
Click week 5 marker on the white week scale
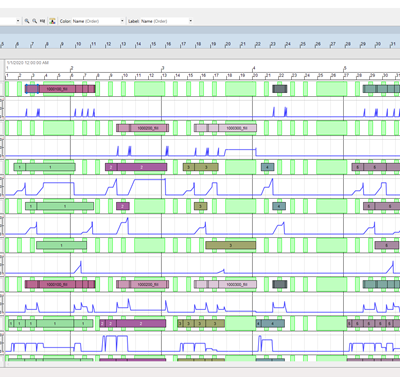(345, 68)
